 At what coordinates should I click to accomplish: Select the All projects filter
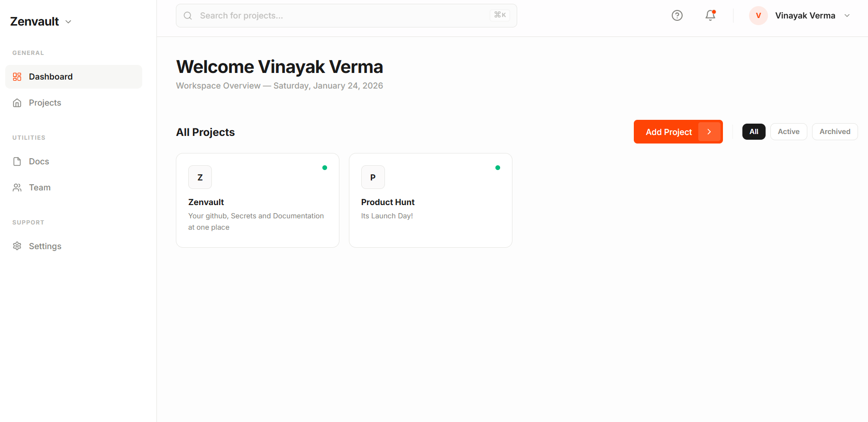pyautogui.click(x=754, y=131)
